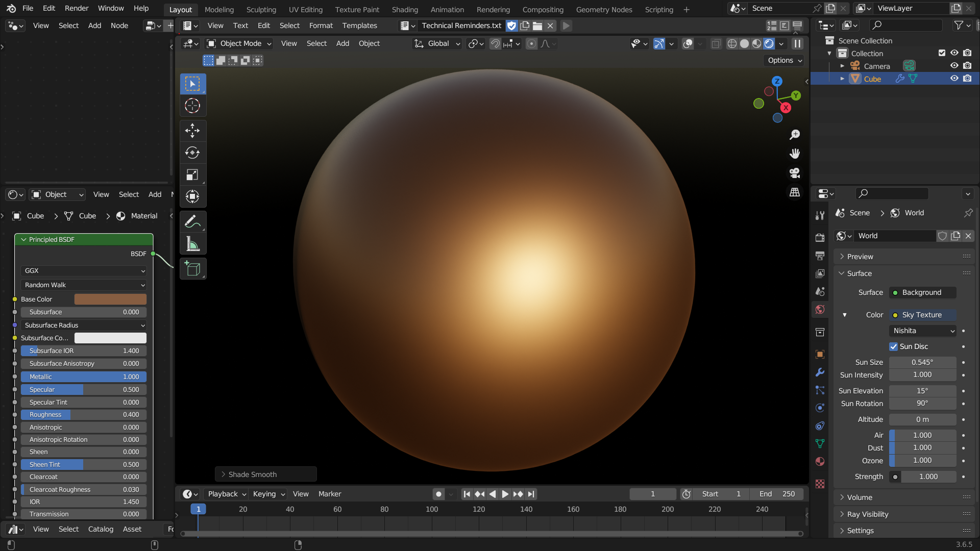Disable Cube render camera icon
980x551 pixels.
click(967, 79)
